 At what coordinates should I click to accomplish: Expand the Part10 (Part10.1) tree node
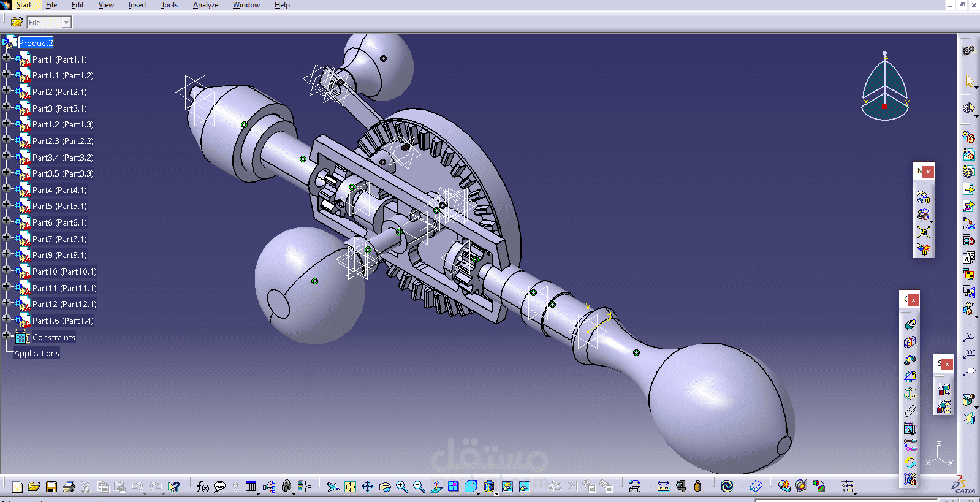click(7, 271)
